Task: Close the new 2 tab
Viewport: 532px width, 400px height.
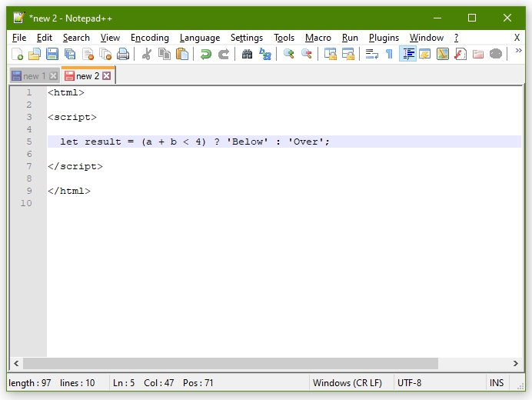Action: click(x=107, y=75)
